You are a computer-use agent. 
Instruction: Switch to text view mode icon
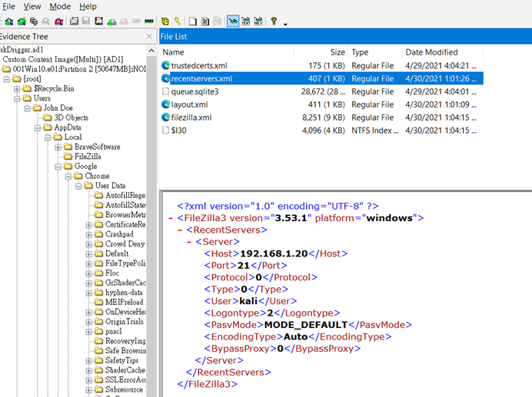[246, 22]
